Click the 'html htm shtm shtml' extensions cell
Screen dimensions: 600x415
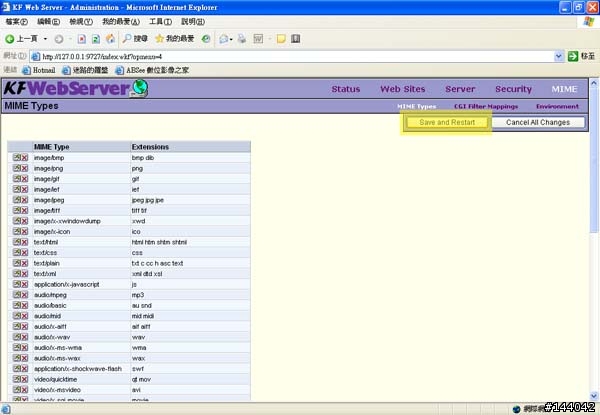coord(159,242)
